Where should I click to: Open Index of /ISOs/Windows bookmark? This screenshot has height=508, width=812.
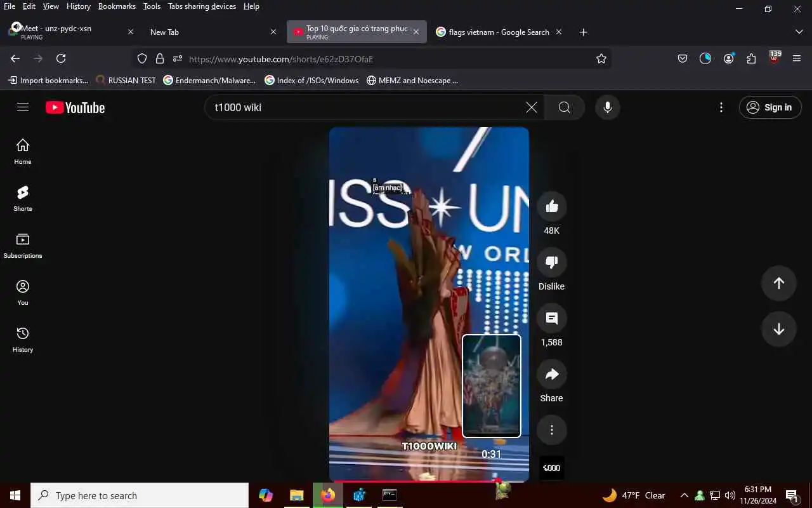click(311, 81)
